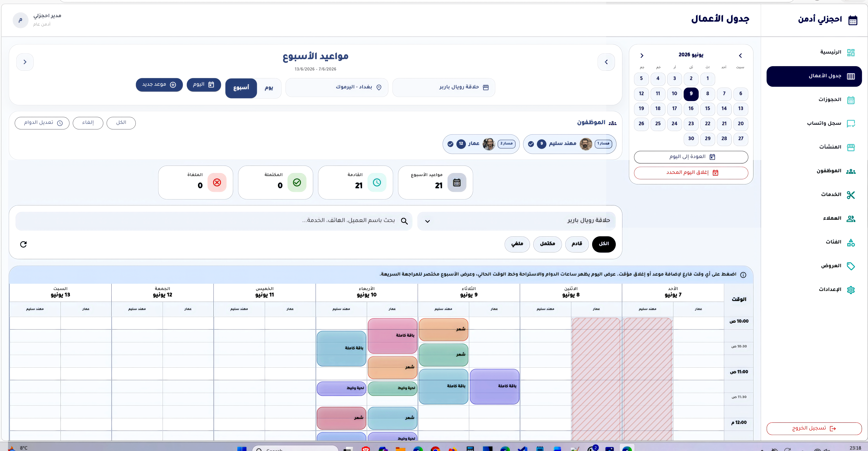This screenshot has width=868, height=451.
Task: Open green لحية وخيط appointment on 10 يونيو
Action: pos(393,389)
